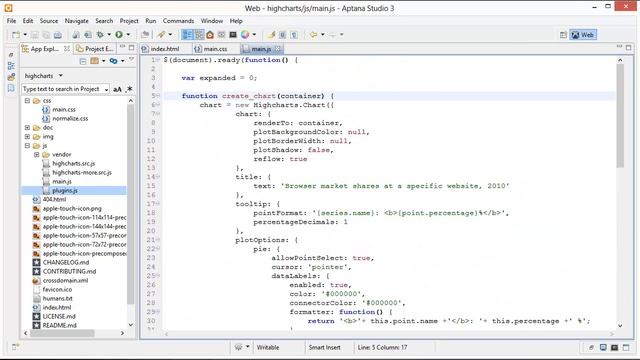Open the New file dropdown arrow
Screen dimensions: 640x360
[25, 35]
